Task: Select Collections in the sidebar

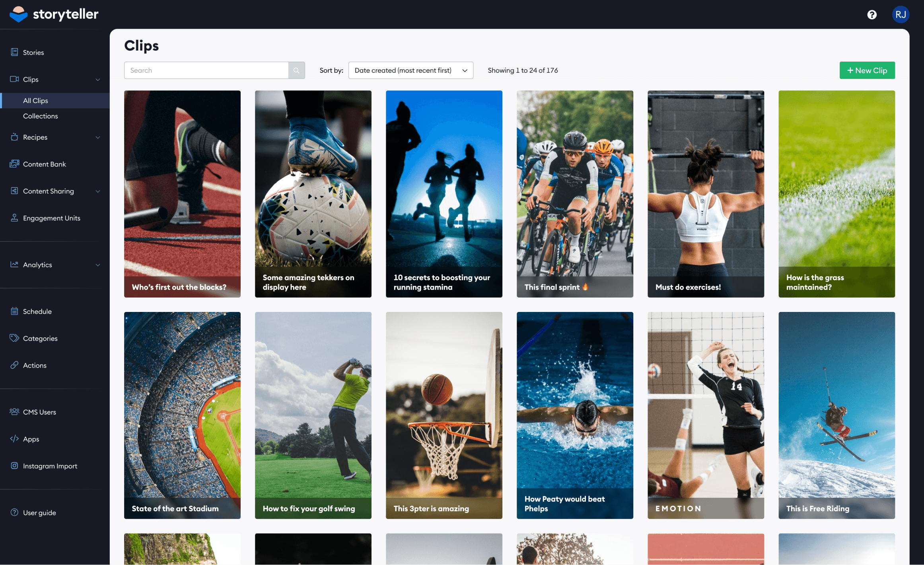Action: (x=40, y=116)
